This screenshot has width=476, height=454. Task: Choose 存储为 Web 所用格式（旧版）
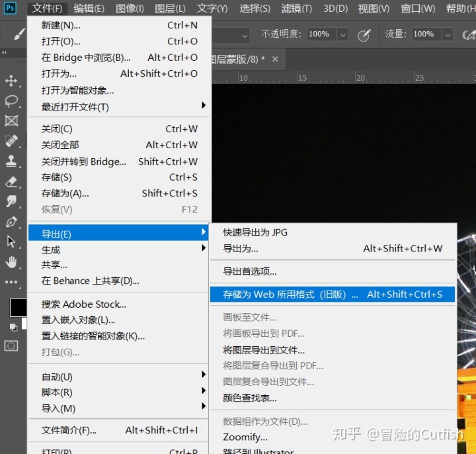click(333, 294)
